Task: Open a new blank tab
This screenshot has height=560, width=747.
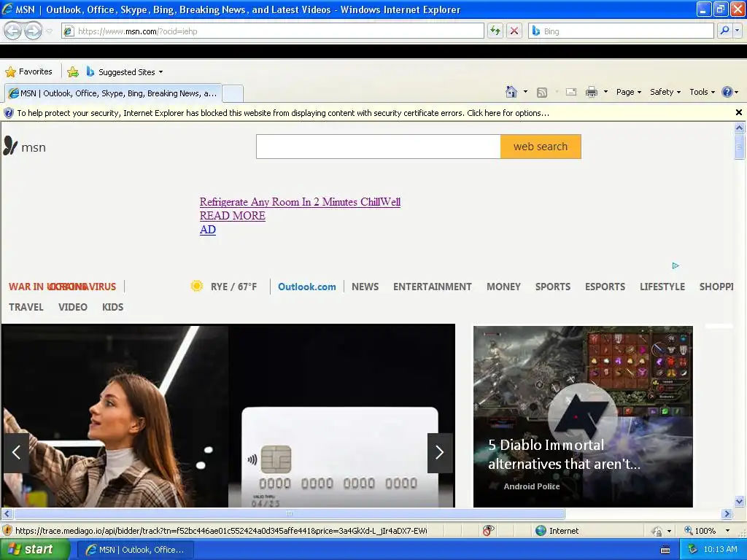Action: tap(233, 93)
